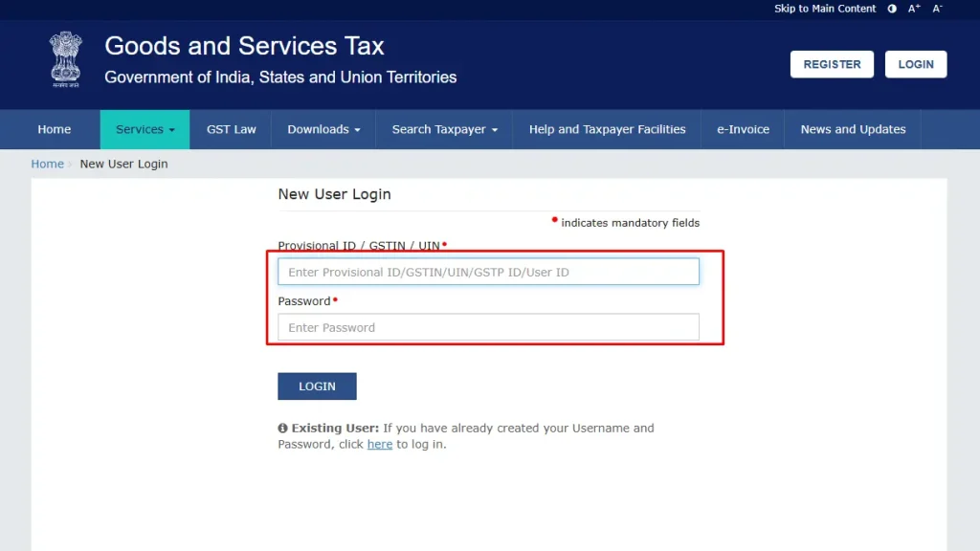Screen dimensions: 980x551
Task: Go to Home via breadcrumb link
Action: click(48, 164)
